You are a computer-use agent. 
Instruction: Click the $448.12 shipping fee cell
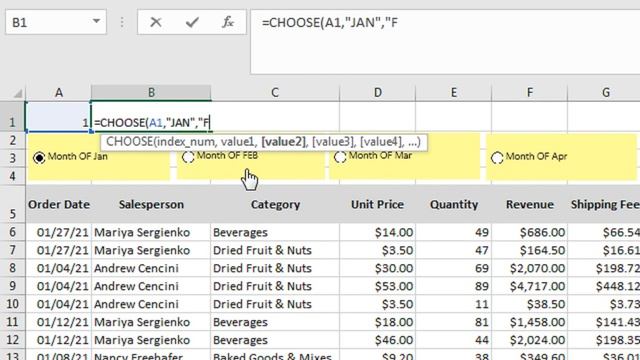pos(604,286)
